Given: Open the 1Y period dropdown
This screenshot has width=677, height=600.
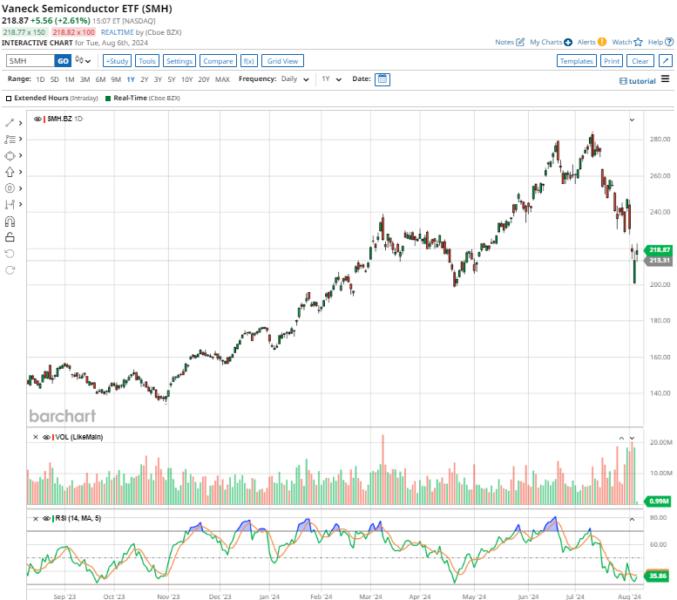Looking at the screenshot, I should pyautogui.click(x=331, y=79).
